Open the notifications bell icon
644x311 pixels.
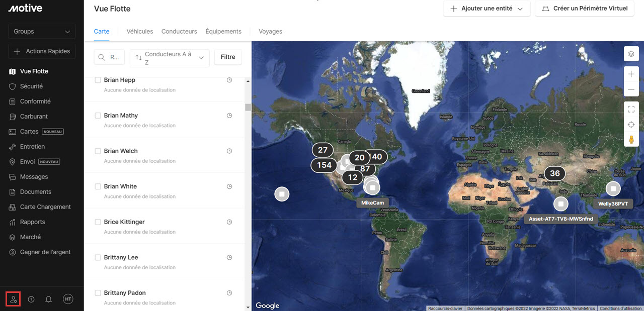(x=48, y=299)
